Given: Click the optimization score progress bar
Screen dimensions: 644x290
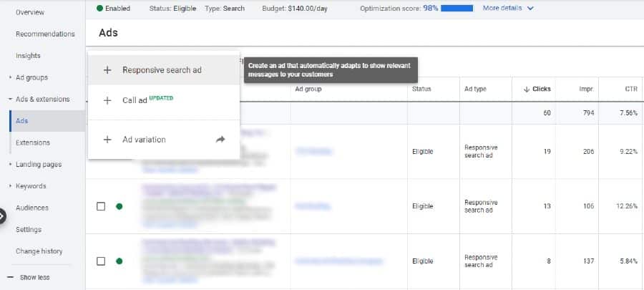Looking at the screenshot, I should (457, 8).
